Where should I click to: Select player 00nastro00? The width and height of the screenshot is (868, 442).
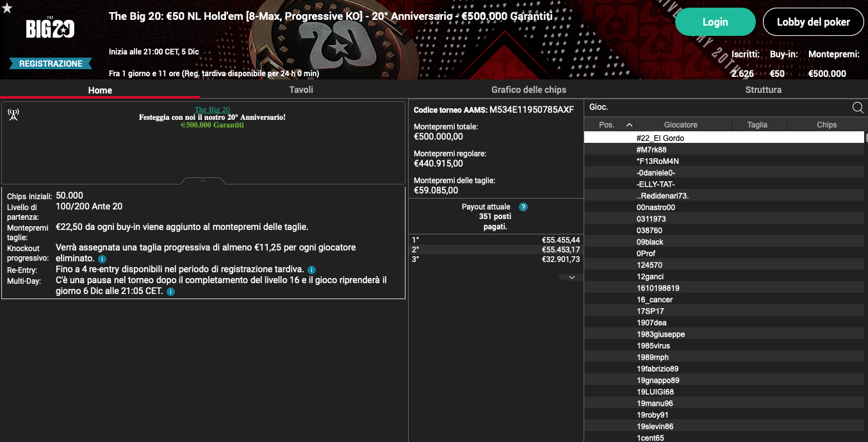(724, 207)
